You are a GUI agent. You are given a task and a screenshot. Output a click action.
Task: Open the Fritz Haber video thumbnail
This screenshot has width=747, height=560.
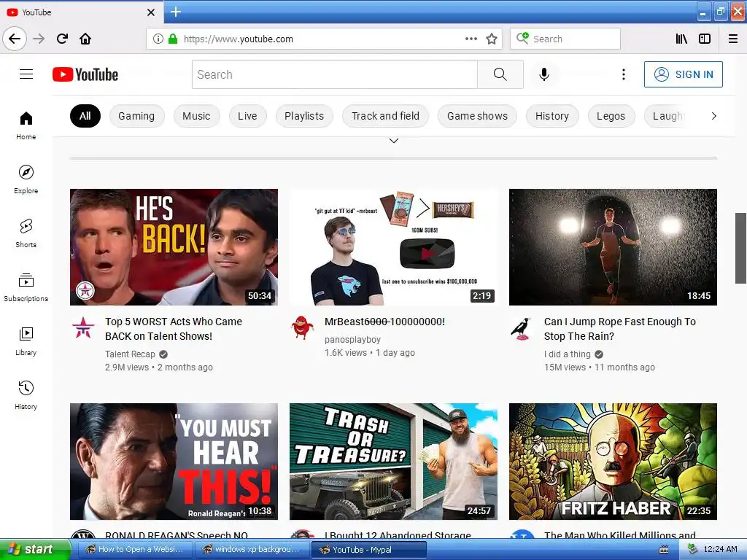[613, 462]
